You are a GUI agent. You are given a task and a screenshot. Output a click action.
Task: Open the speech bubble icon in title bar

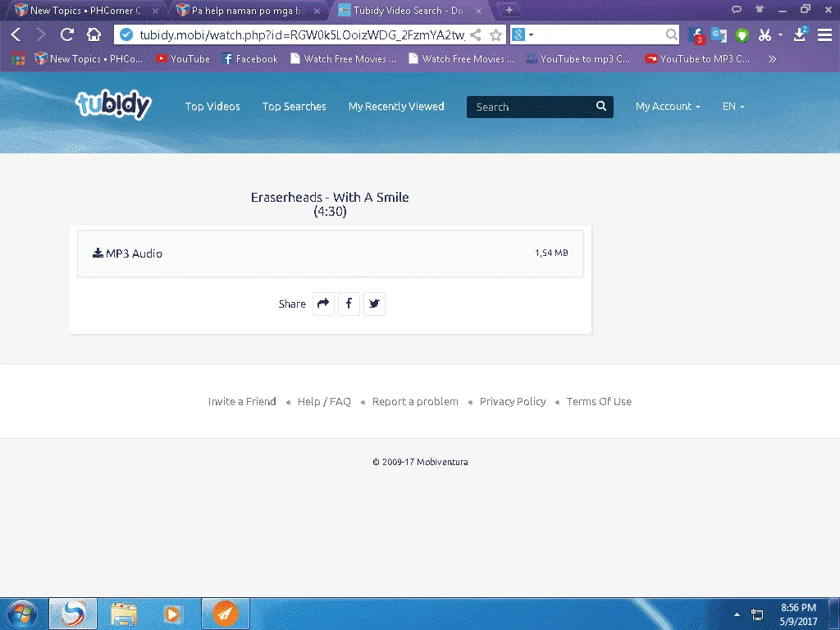[x=737, y=9]
